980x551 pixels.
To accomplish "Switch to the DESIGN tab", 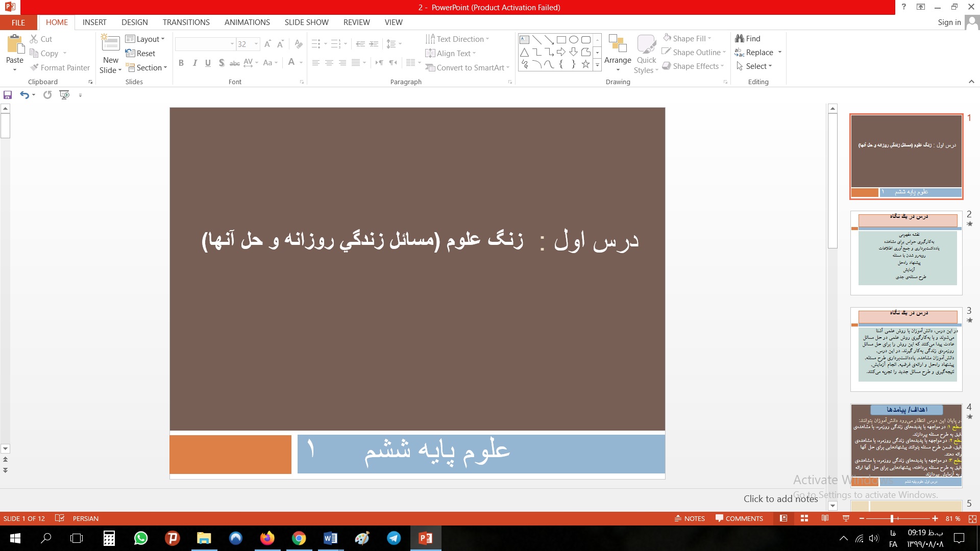I will 134,22.
